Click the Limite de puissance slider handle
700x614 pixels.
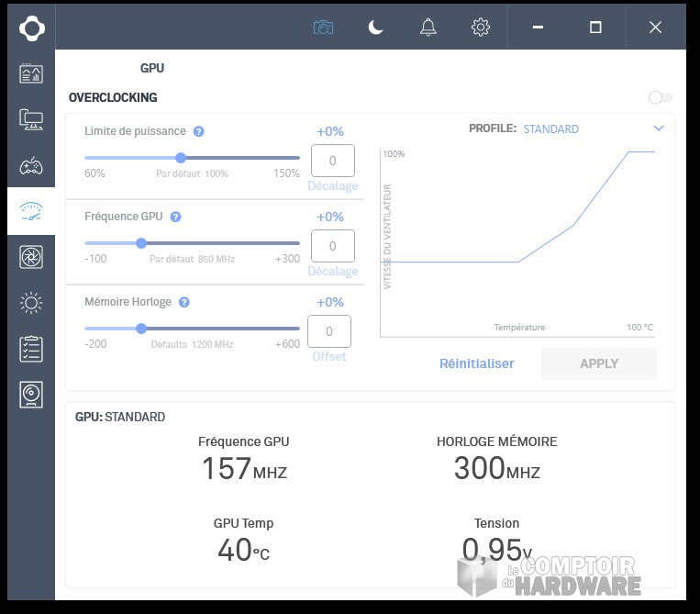point(181,158)
